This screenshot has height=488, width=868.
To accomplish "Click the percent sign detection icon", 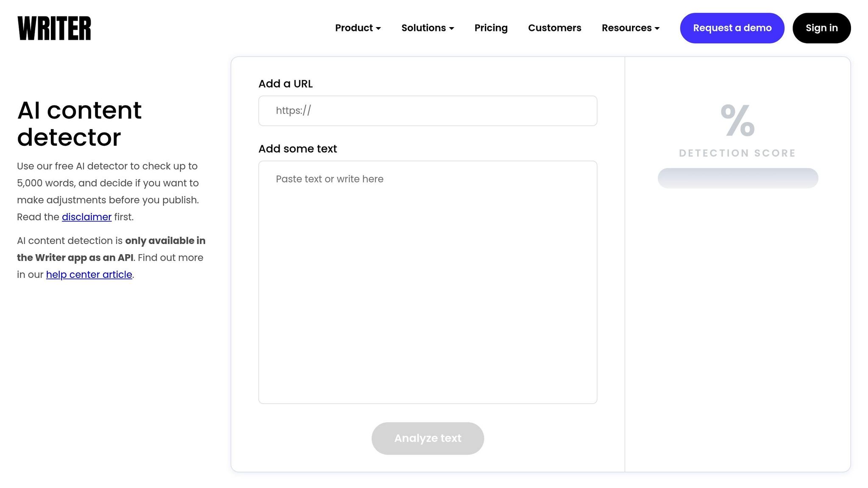I will (x=737, y=121).
